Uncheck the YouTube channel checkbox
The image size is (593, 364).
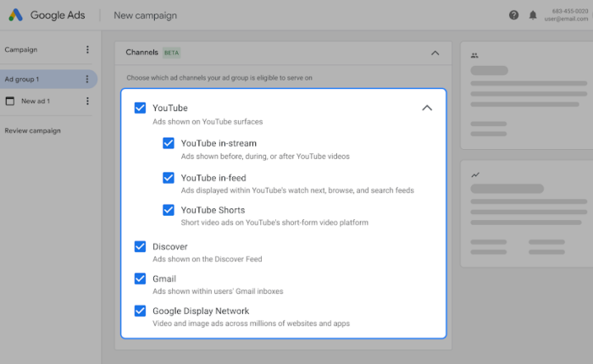140,108
